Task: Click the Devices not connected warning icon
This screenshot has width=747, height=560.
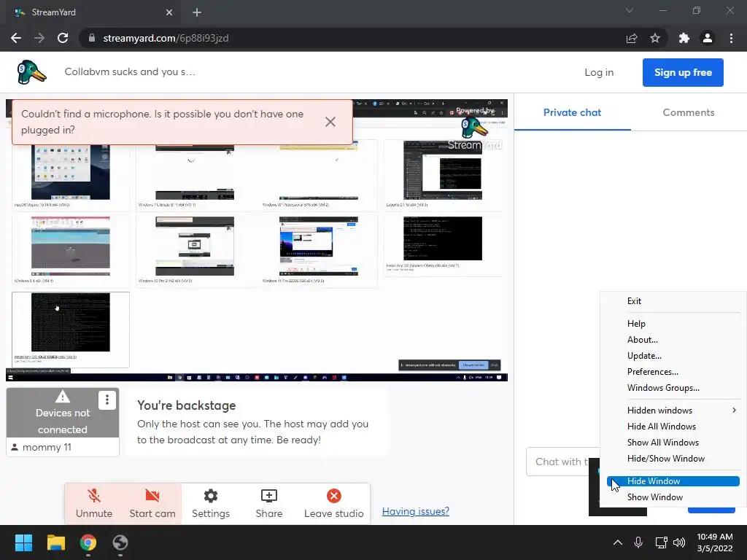Action: click(x=63, y=396)
